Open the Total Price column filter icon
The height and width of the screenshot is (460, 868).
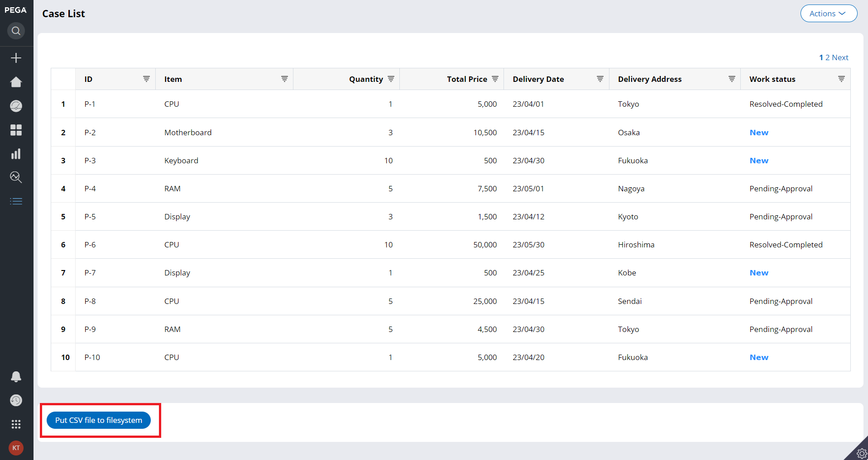(x=495, y=79)
